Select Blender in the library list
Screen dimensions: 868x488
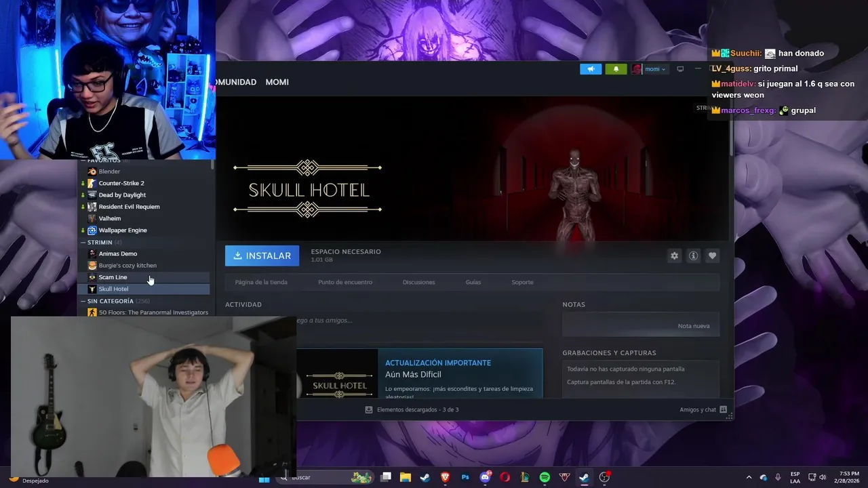(x=145, y=171)
